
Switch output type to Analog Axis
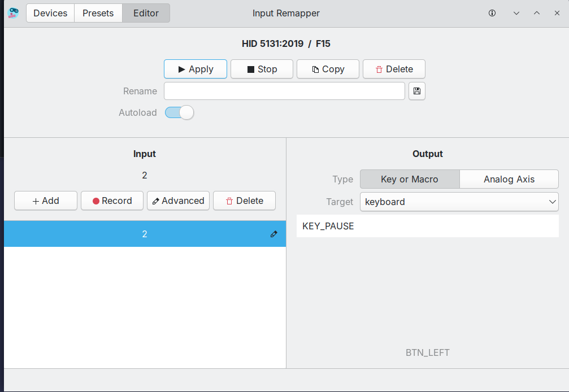[x=509, y=178]
